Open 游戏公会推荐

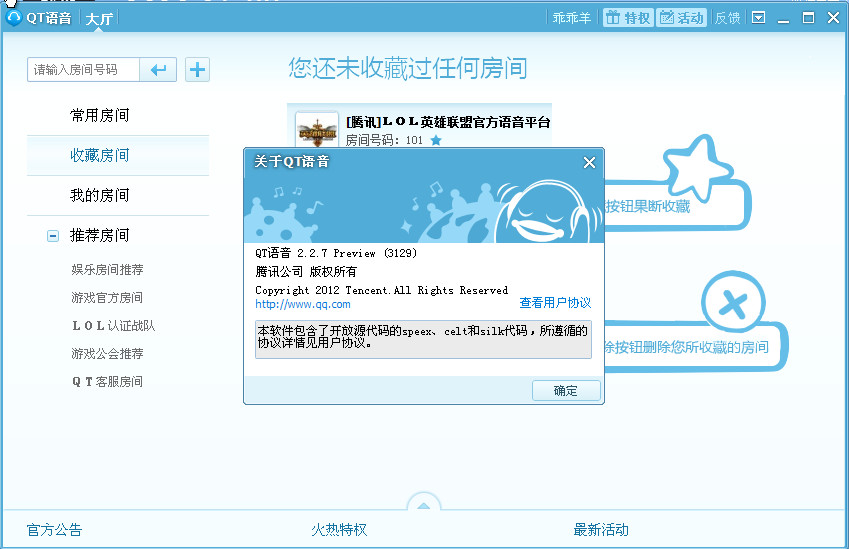(x=107, y=354)
